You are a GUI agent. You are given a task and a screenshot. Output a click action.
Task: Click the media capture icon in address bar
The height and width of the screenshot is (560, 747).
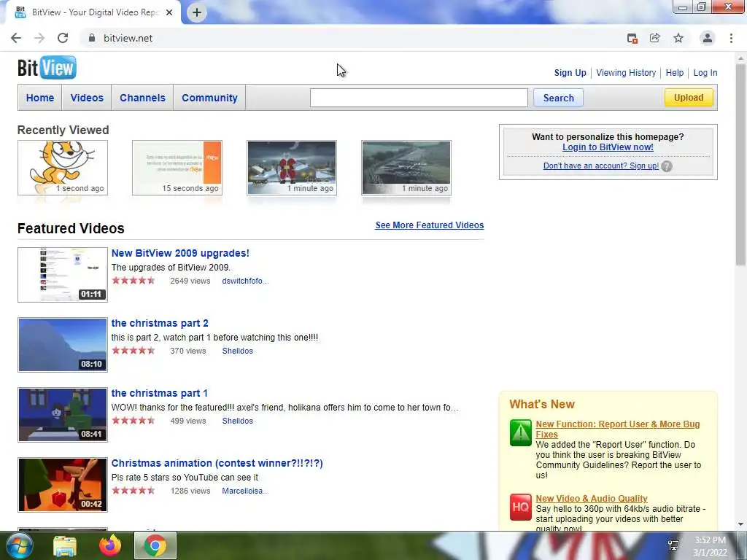click(632, 39)
